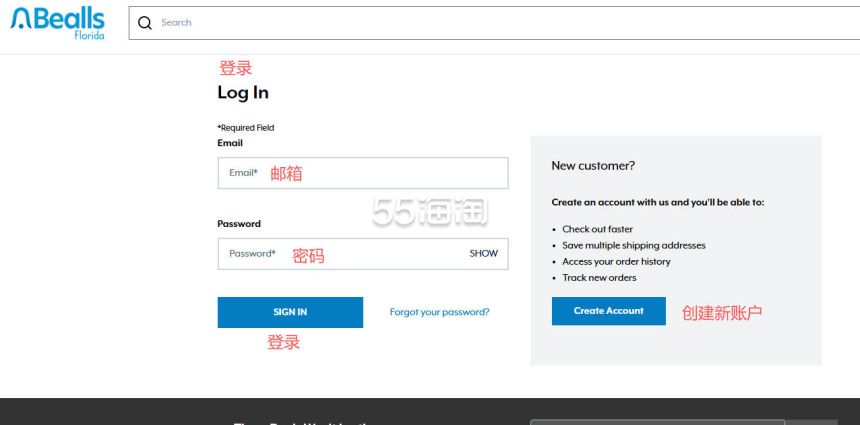This screenshot has width=860, height=425.
Task: Click red 创建新账户 annotation beside Create Account
Action: click(721, 312)
